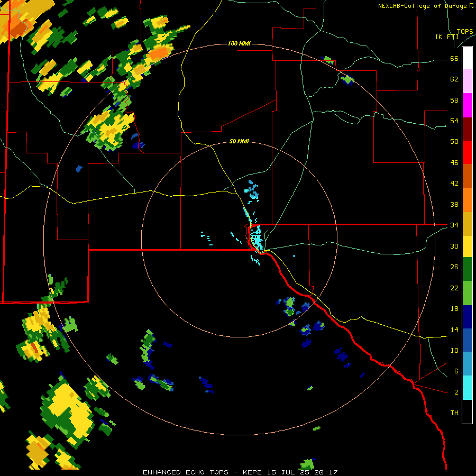Click the legend value 58
This screenshot has width=476, height=476.
point(454,100)
